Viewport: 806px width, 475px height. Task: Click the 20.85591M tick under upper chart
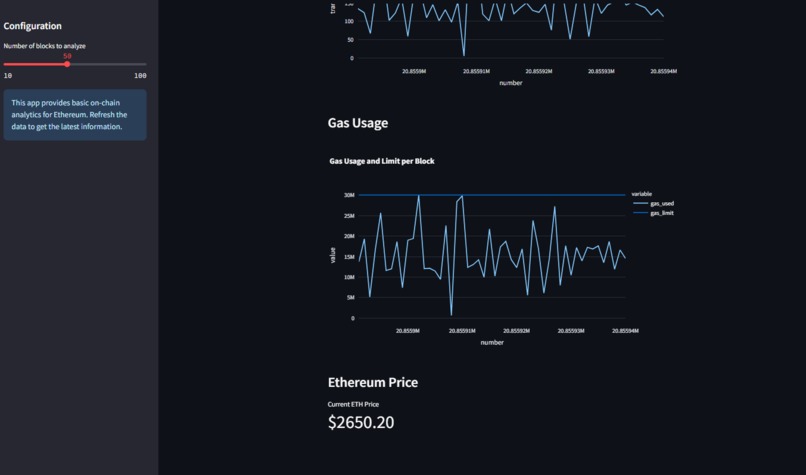click(x=477, y=71)
